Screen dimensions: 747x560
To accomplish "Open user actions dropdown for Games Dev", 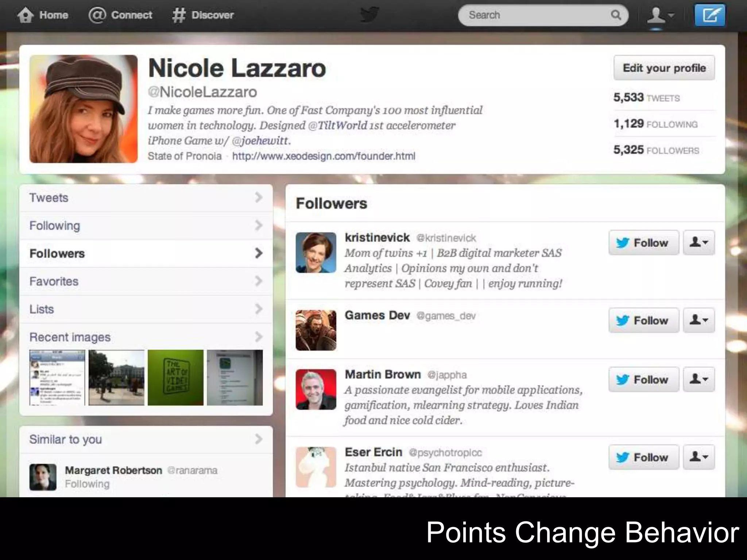I will 699,320.
